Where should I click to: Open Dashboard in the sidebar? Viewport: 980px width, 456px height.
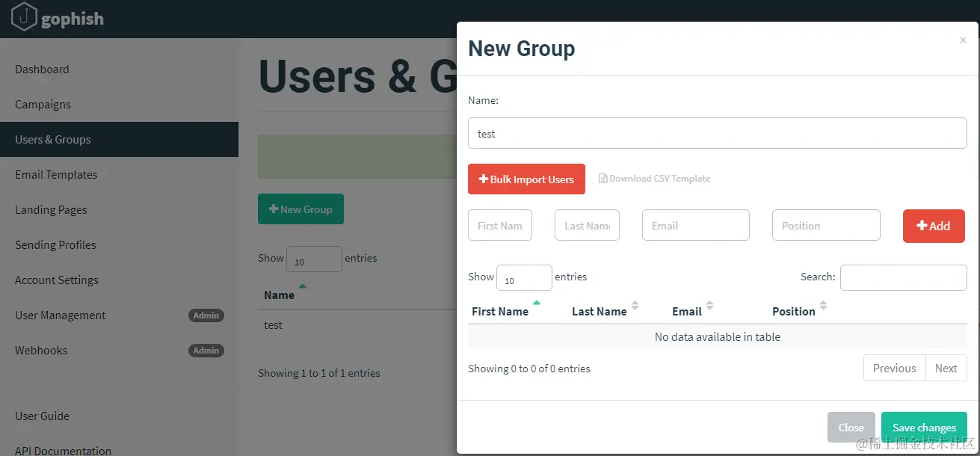pyautogui.click(x=42, y=70)
